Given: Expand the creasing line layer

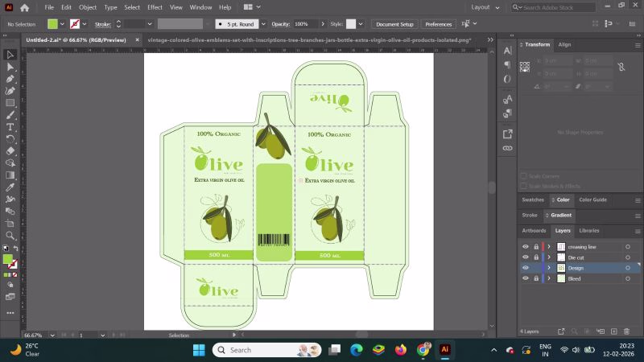Looking at the screenshot, I should click(549, 247).
